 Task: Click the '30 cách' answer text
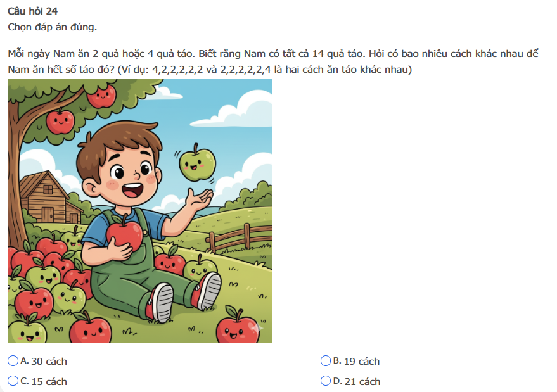(49, 362)
